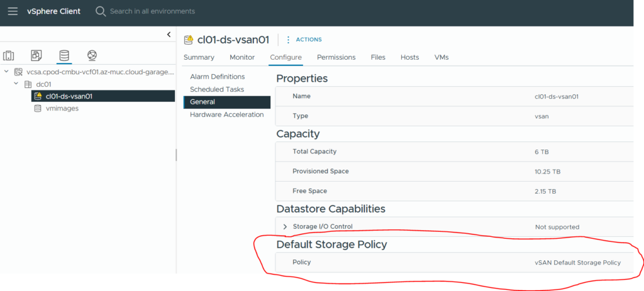Expand the Storage I/O Control row
Image resolution: width=644 pixels, height=291 pixels.
pos(285,226)
